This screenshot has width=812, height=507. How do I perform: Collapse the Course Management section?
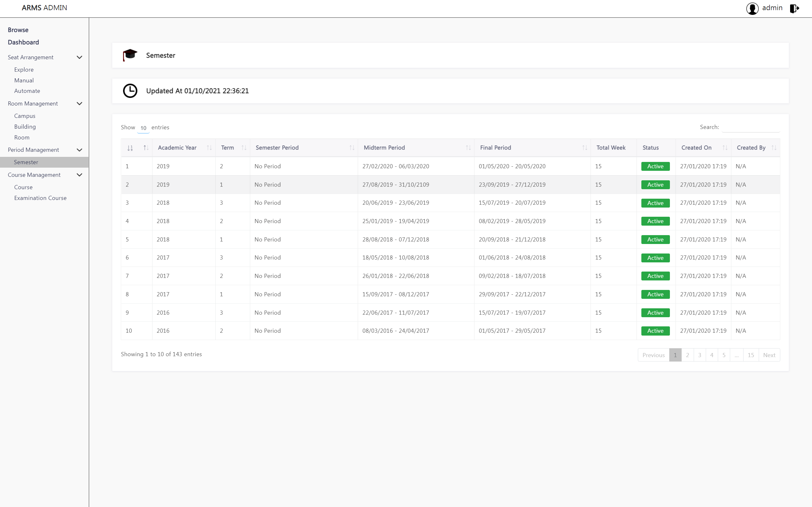point(80,175)
